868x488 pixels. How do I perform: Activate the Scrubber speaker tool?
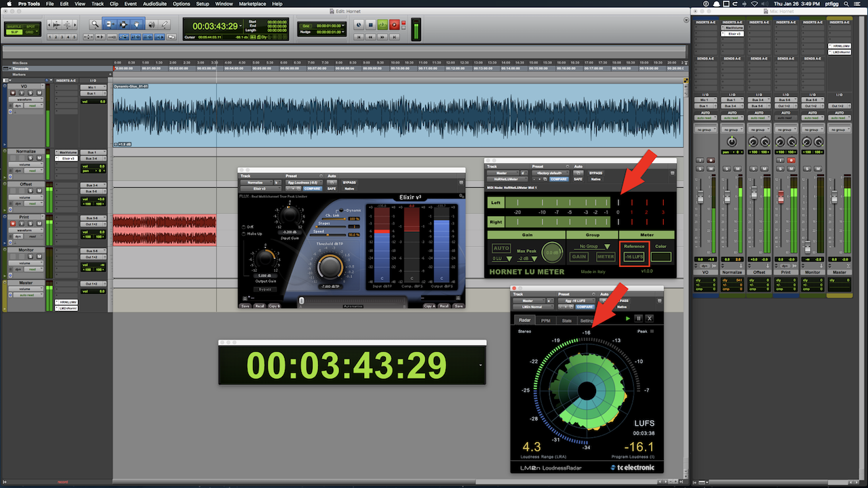[x=151, y=24]
